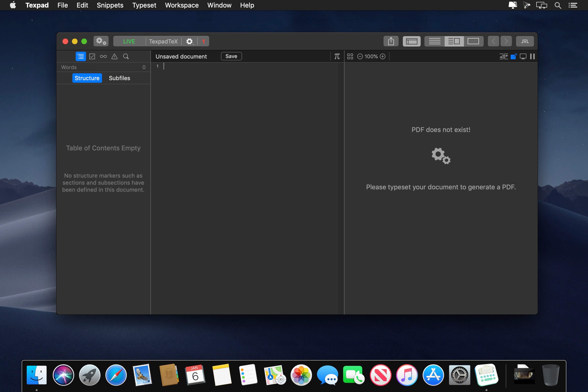
Task: Click the Save button for the unsaved document
Action: (231, 56)
